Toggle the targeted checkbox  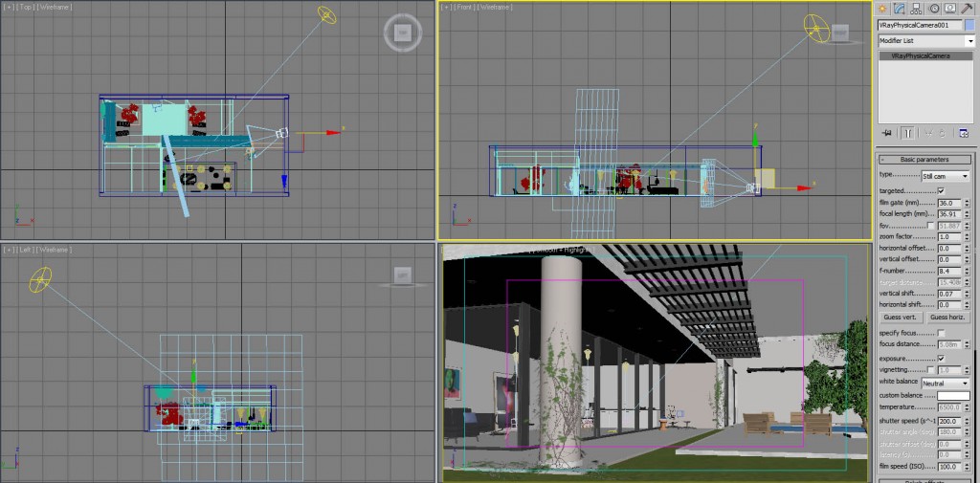[942, 190]
